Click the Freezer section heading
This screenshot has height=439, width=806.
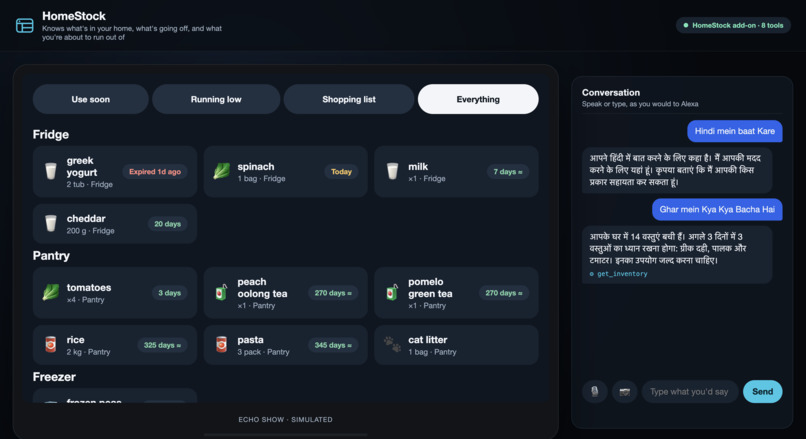54,377
